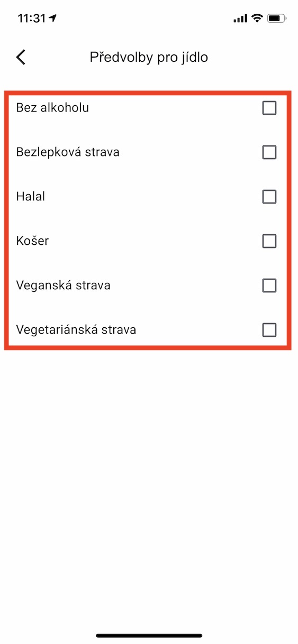Tap the location arrow in status bar
The width and height of the screenshot is (298, 644).
53,19
